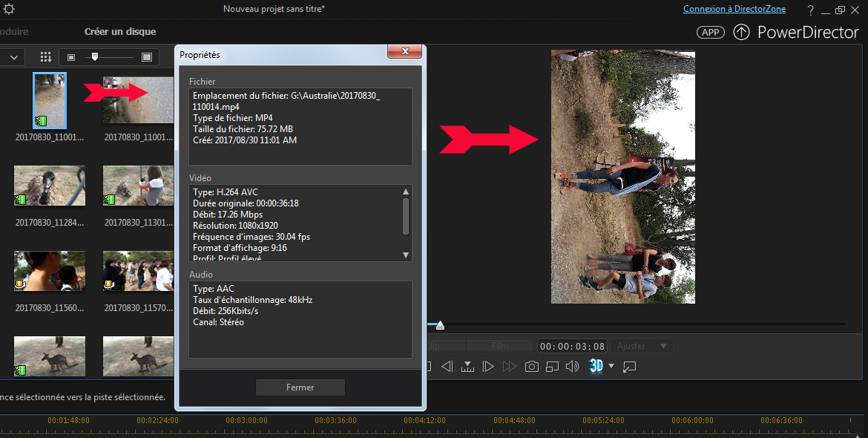Viewport: 868px width, 438px height.
Task: Select the selected 20170830_11001 portrait thumbnail
Action: 50,100
